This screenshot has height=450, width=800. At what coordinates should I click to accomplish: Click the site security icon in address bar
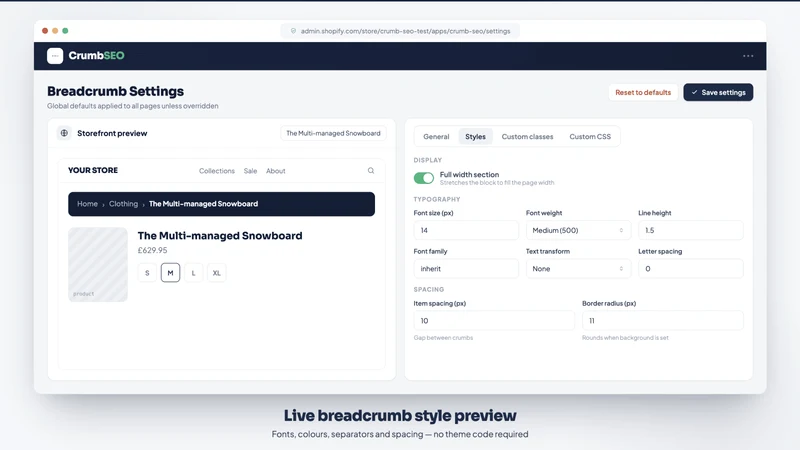point(293,31)
